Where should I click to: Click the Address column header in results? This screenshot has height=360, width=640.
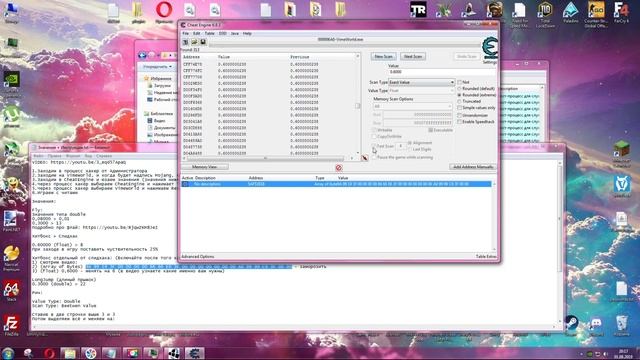[191, 57]
